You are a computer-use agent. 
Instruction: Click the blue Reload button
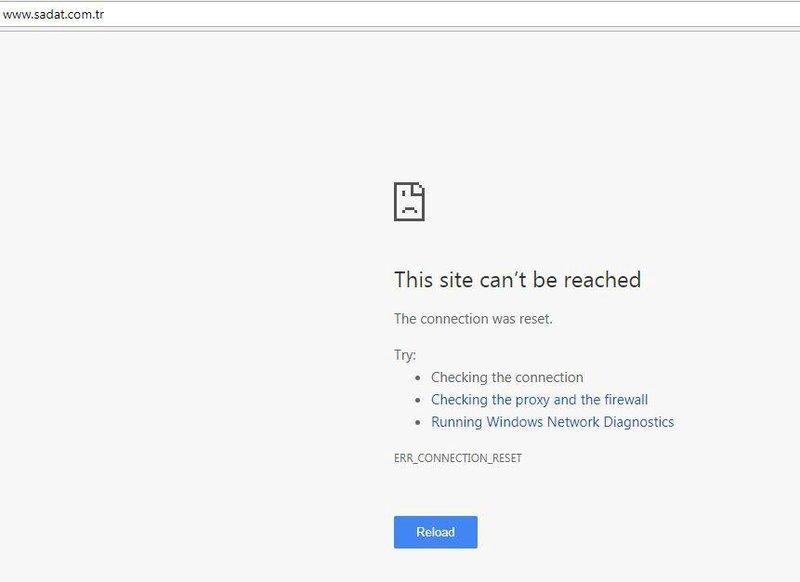[x=435, y=532]
